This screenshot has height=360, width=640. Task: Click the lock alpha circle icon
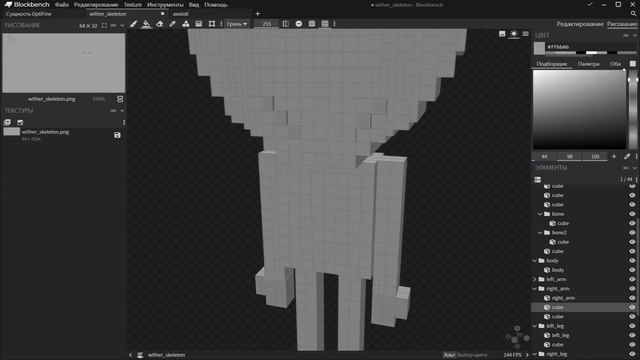click(x=299, y=24)
